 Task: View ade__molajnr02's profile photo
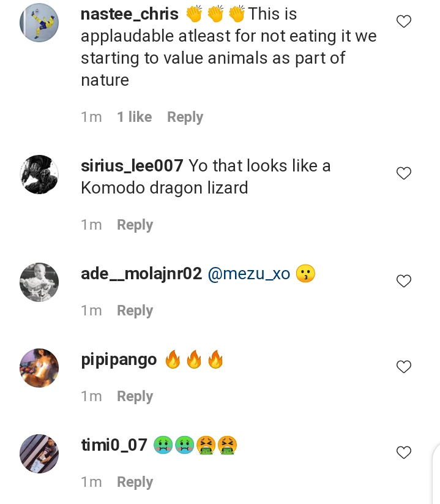(x=39, y=282)
